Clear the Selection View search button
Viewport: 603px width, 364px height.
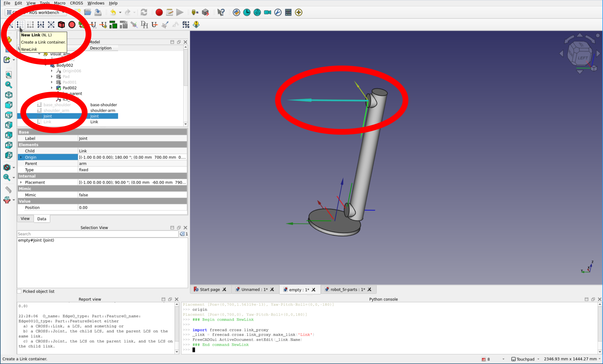[x=182, y=234]
